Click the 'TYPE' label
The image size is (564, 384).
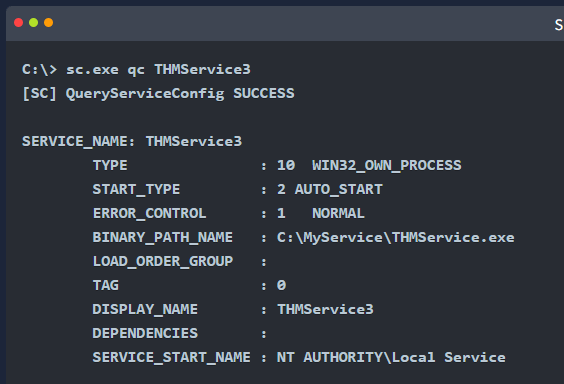[110, 165]
